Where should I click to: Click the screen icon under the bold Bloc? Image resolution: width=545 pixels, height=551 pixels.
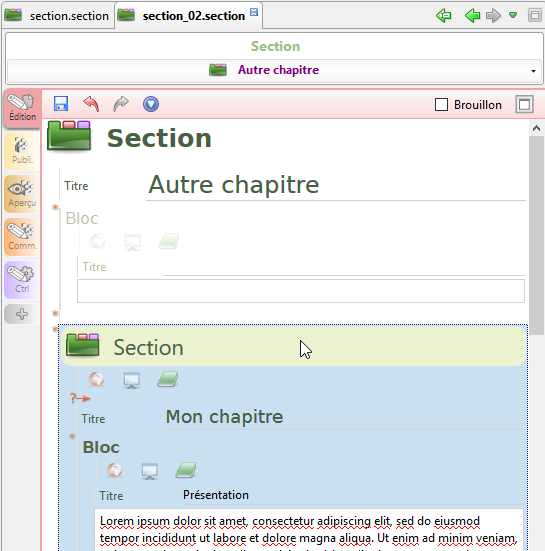click(150, 471)
